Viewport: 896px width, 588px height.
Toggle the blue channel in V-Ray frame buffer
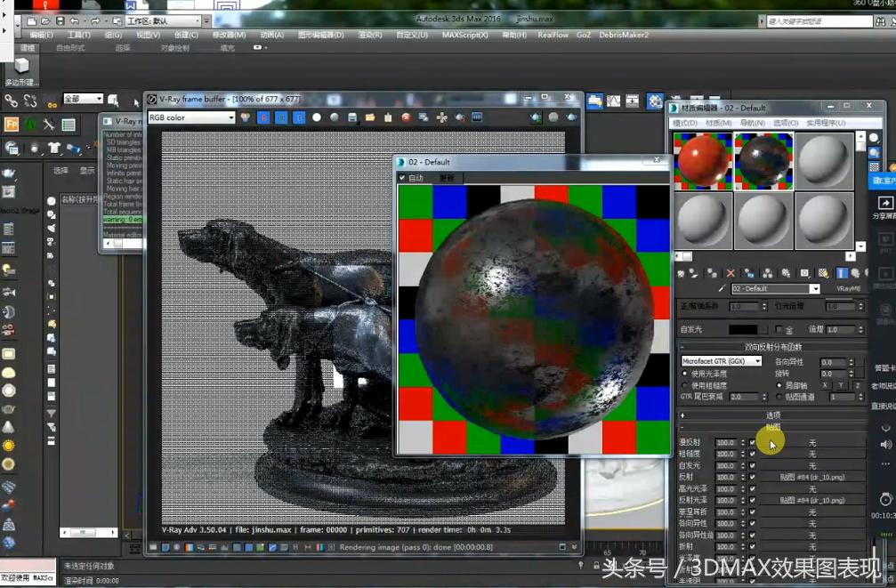(300, 117)
